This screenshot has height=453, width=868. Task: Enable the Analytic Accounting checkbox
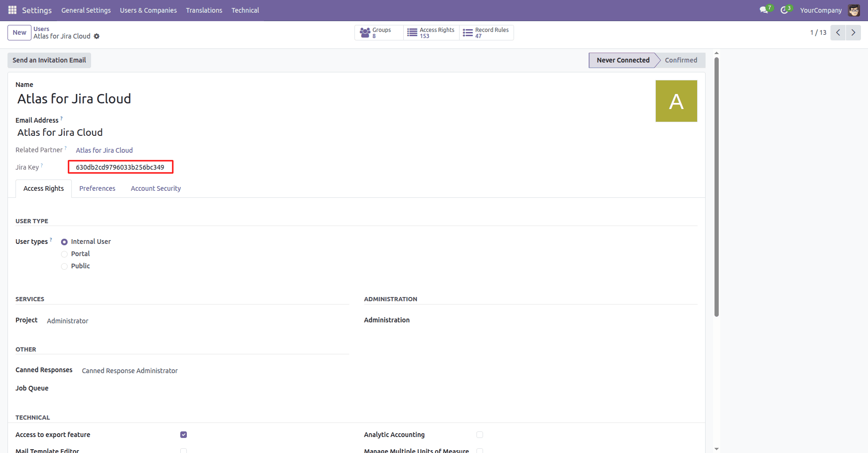[480, 435]
